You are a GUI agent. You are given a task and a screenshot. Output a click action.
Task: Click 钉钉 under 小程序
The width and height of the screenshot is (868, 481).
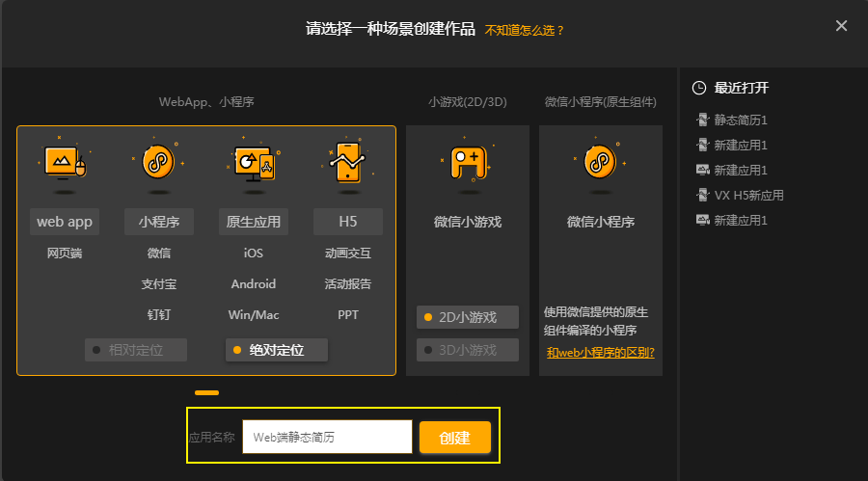(x=159, y=315)
